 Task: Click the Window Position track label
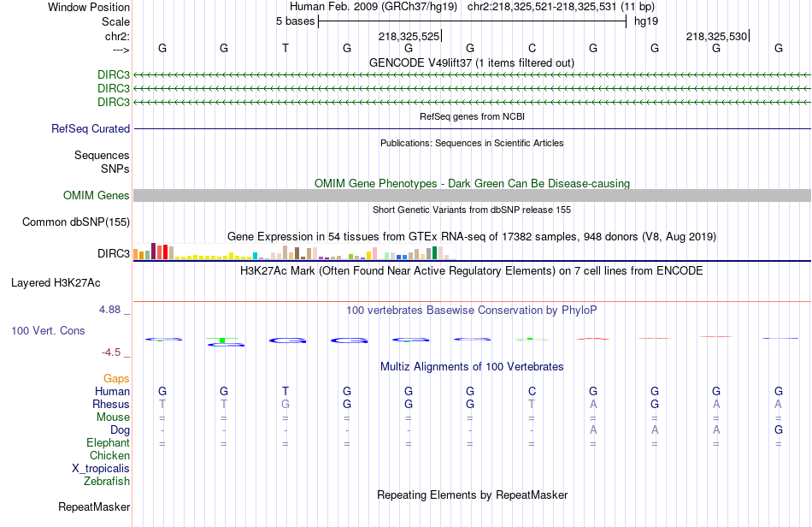pos(89,7)
